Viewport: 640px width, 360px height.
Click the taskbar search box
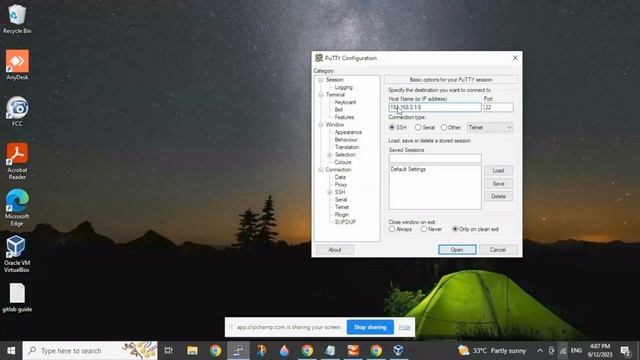(x=90, y=351)
